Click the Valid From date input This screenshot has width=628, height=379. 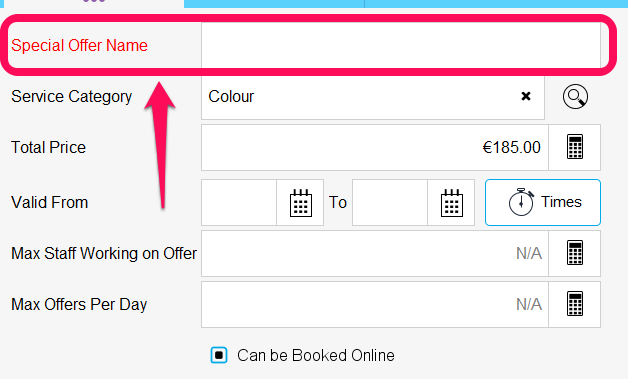239,203
